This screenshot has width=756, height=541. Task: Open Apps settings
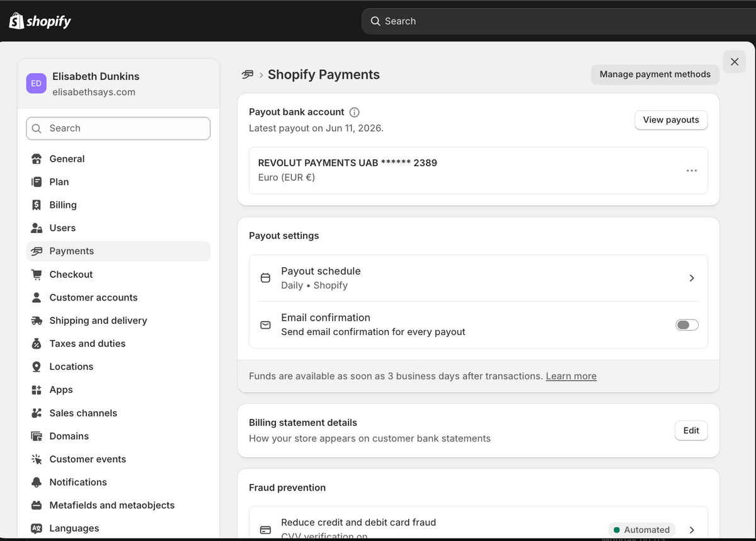coord(118,390)
